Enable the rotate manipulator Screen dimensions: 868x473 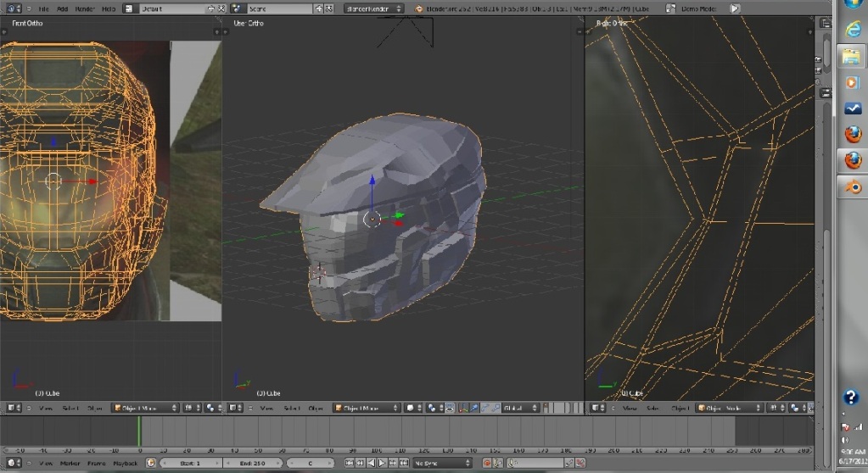click(485, 409)
